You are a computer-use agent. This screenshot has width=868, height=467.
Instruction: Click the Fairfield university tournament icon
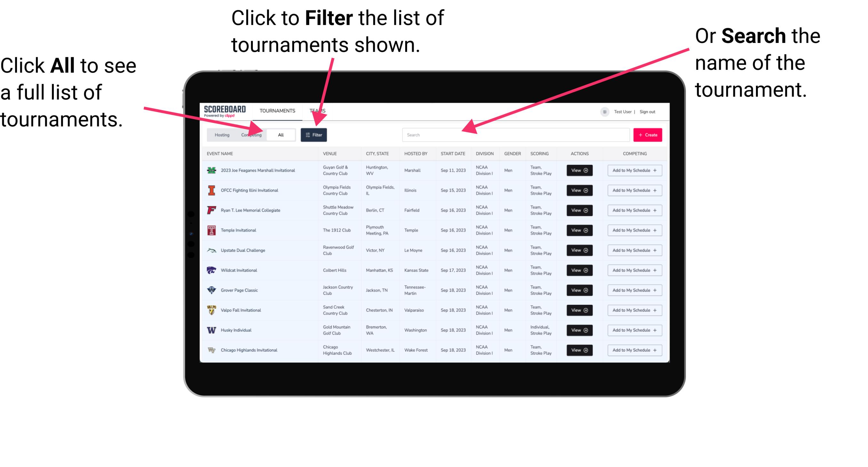pos(212,211)
